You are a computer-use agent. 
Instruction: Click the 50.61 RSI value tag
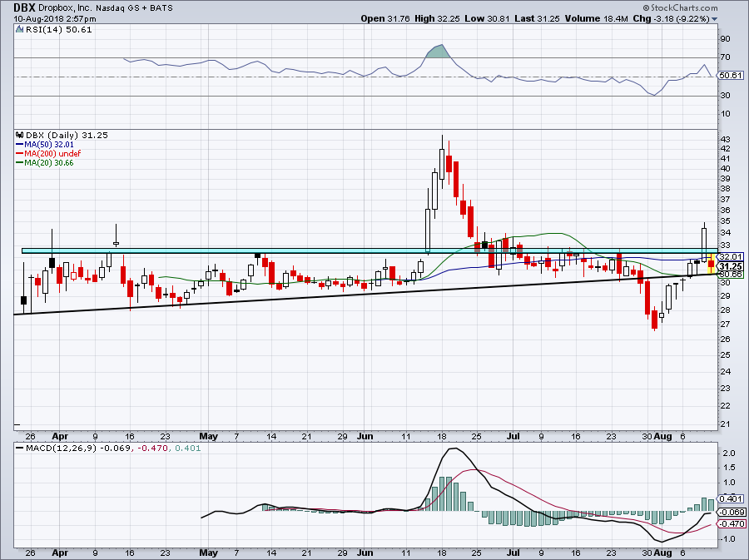pos(729,76)
